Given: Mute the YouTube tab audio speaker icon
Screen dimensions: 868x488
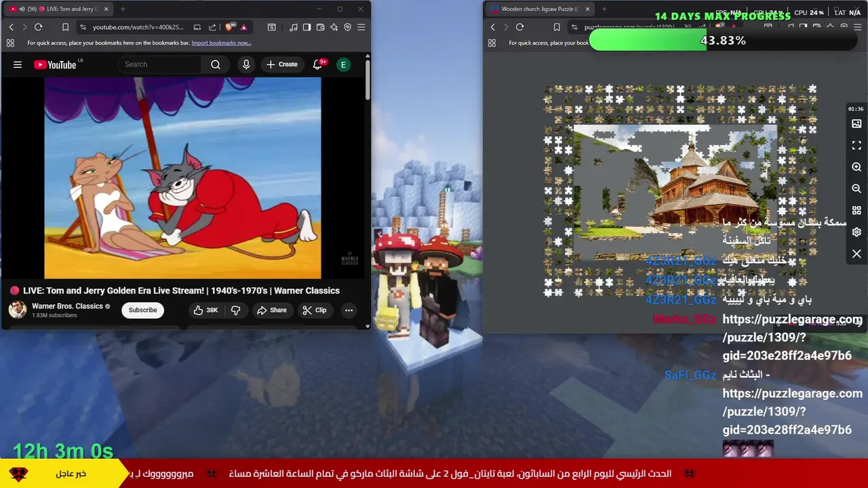Looking at the screenshot, I should [x=22, y=9].
